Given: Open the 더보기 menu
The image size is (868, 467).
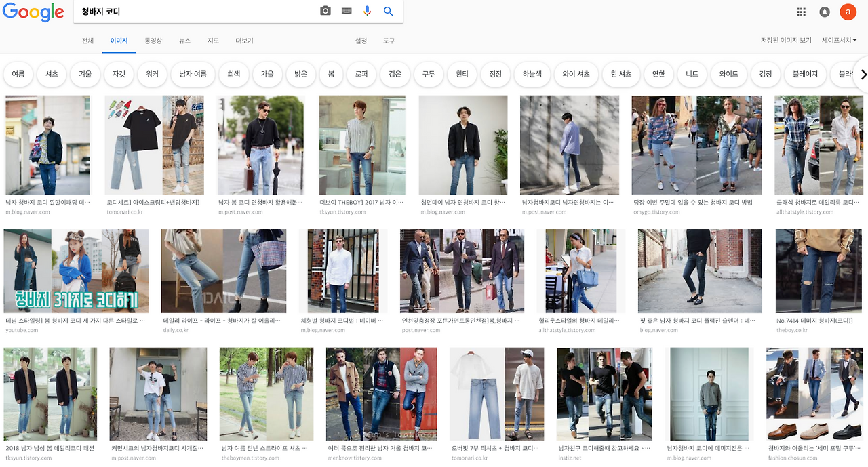Looking at the screenshot, I should [244, 41].
